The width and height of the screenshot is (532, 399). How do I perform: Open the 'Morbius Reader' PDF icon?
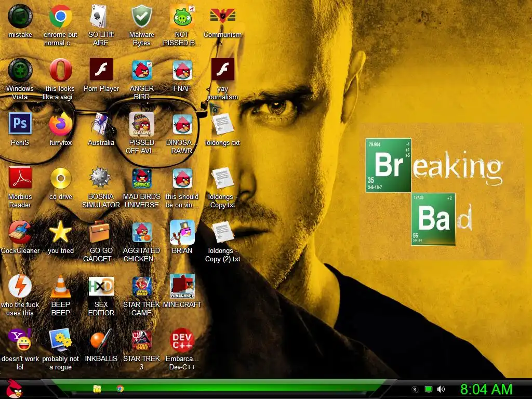(20, 178)
